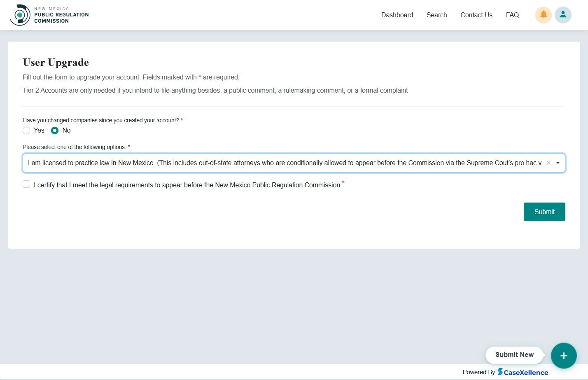Navigate to Contact Us
This screenshot has height=380, width=588.
coord(476,15)
